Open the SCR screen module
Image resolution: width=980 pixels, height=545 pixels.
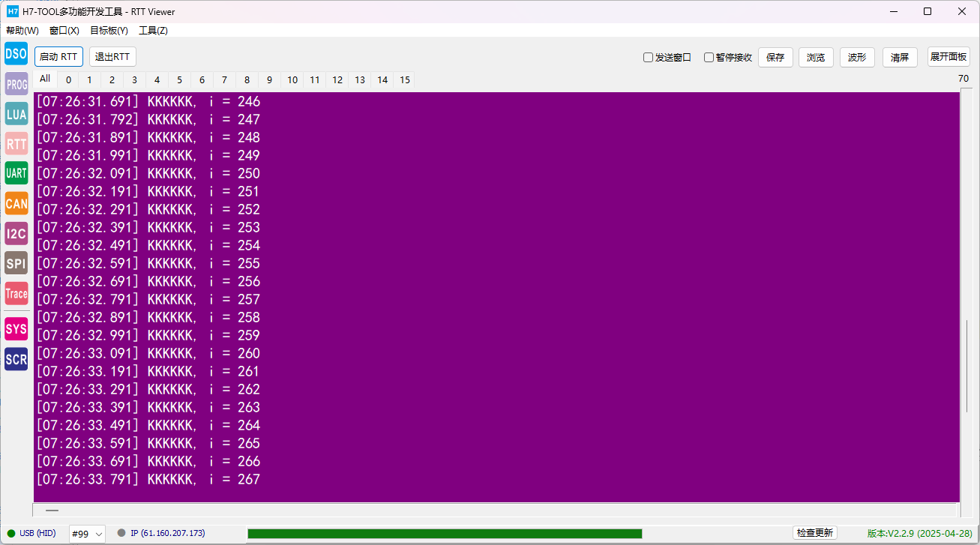(16, 359)
